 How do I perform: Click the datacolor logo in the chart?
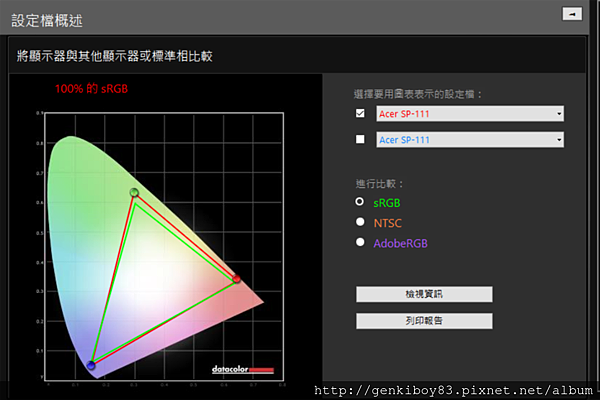[x=243, y=369]
